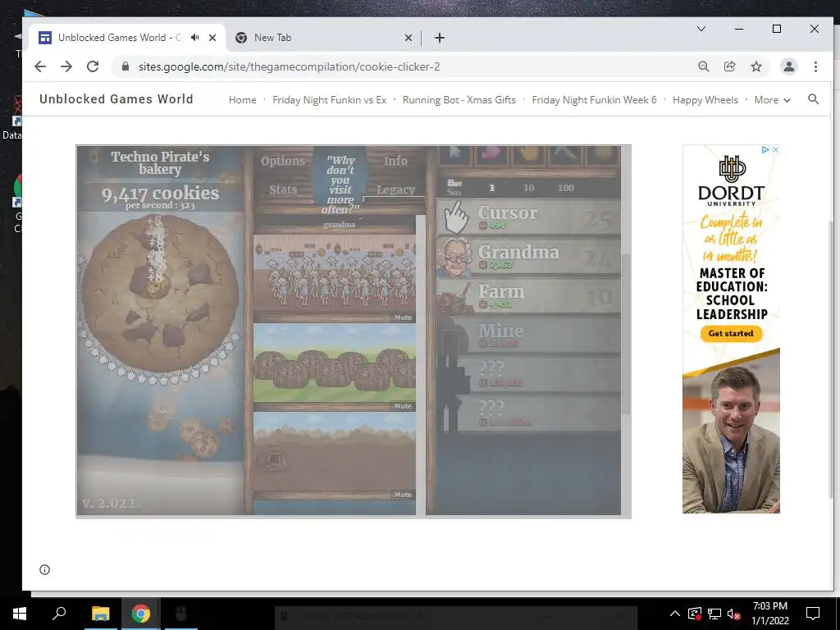The image size is (840, 630).
Task: Buy the yellow hand upgrade icon
Action: tap(529, 154)
